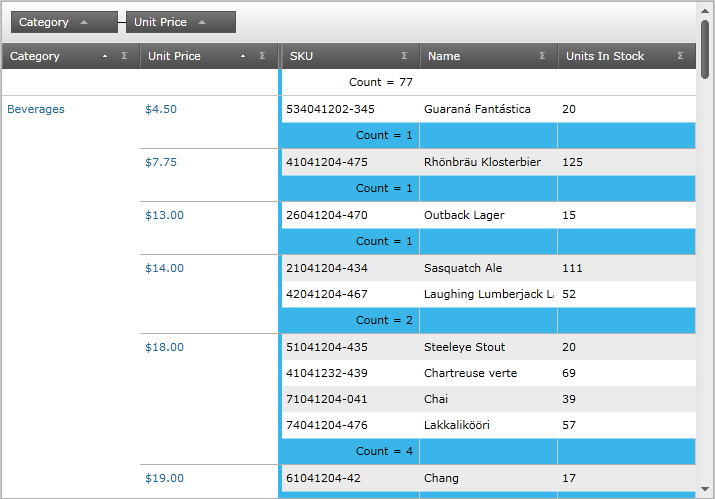Select the Sasquatch Ale product cell

tap(463, 268)
